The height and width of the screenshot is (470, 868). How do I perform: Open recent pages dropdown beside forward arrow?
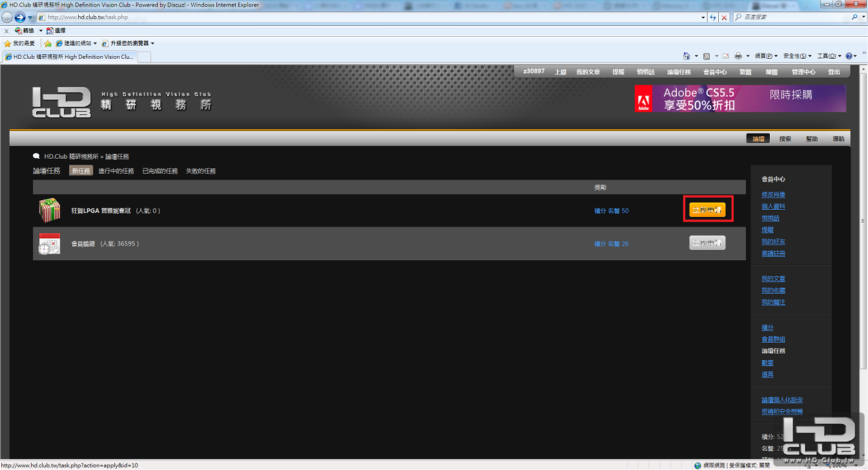29,17
